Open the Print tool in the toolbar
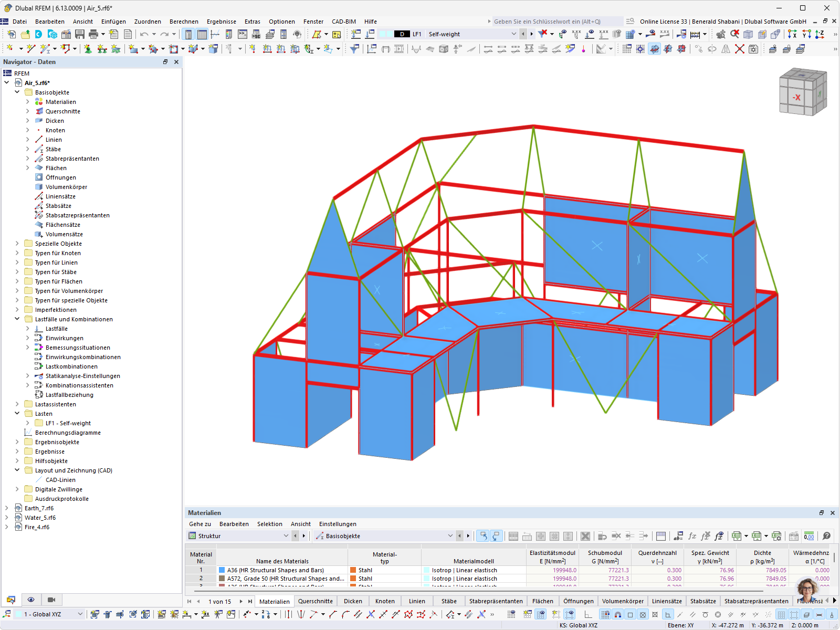The height and width of the screenshot is (630, 840). click(93, 34)
